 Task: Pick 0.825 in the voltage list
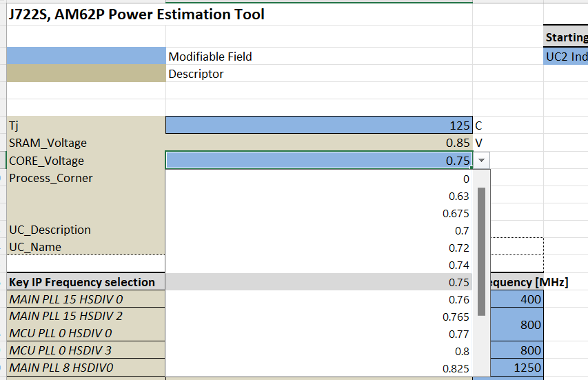point(318,368)
